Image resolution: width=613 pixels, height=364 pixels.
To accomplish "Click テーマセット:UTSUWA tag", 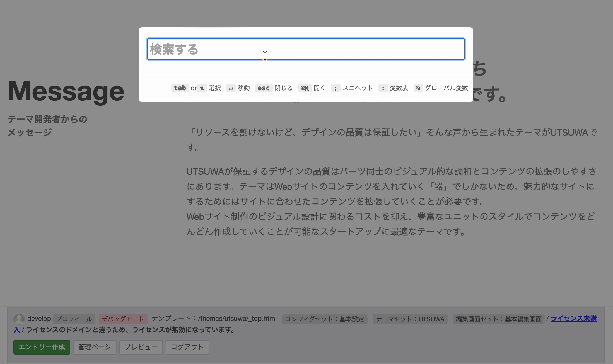I will [x=410, y=319].
